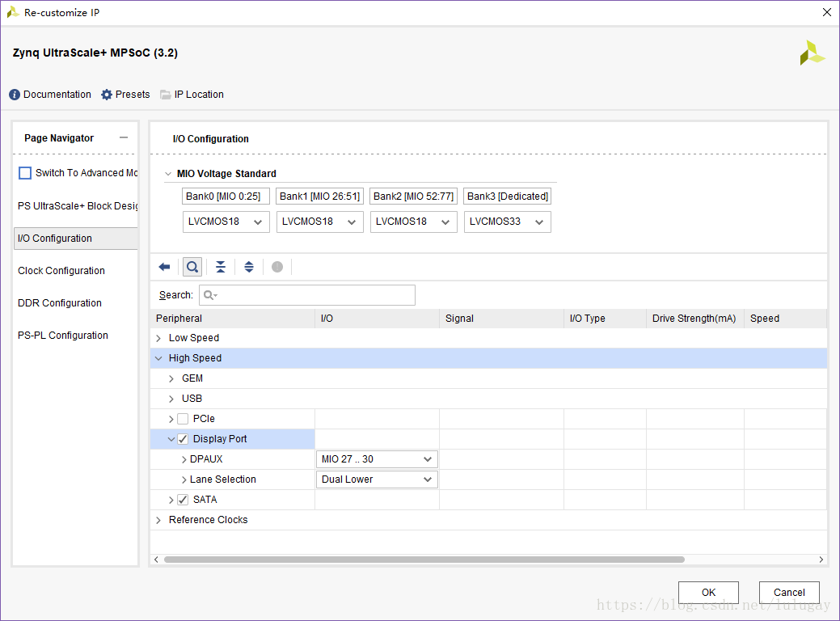Click the Peripheral column header
Screen dimensions: 840x621
point(233,319)
